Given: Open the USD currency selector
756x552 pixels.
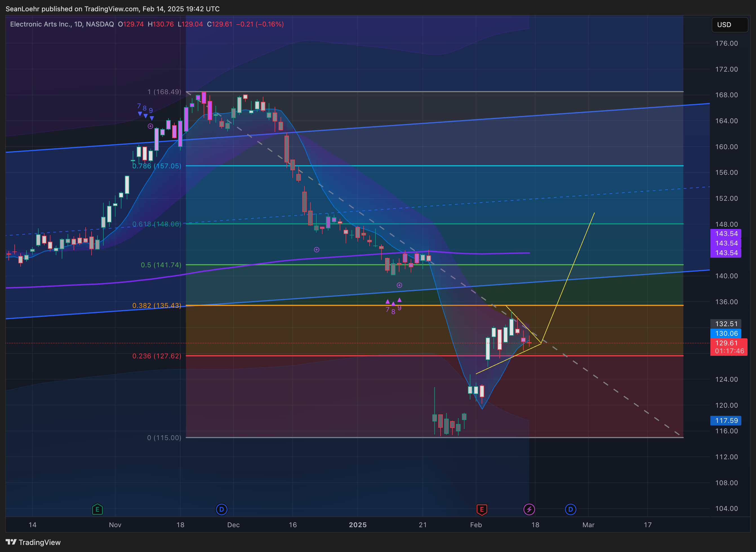Looking at the screenshot, I should (x=730, y=25).
